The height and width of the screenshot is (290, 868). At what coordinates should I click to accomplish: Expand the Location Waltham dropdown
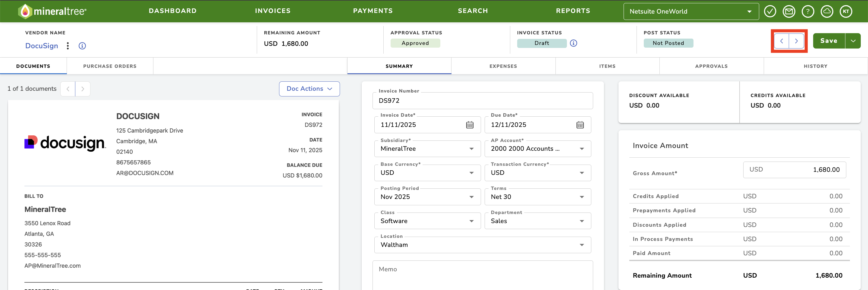(x=483, y=245)
